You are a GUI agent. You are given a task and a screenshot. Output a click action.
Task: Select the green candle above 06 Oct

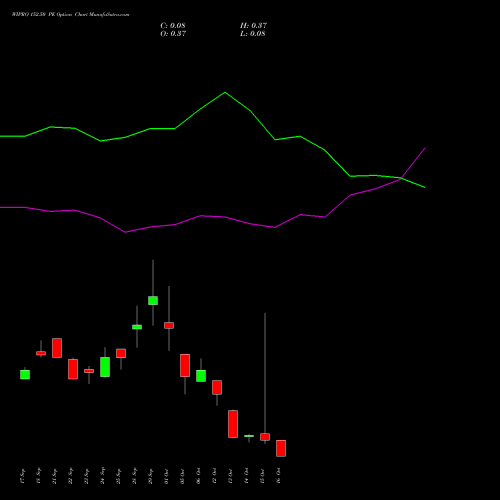coord(201,376)
